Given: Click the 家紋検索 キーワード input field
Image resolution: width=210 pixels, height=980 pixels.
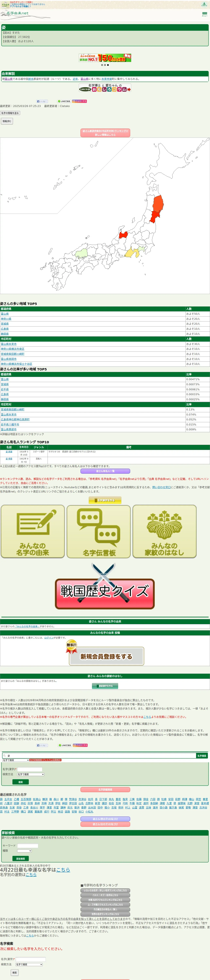Looking at the screenshot, I should click(28, 846).
